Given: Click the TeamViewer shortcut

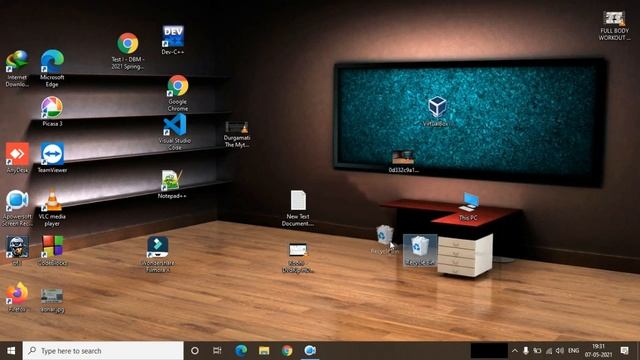Looking at the screenshot, I should tap(52, 158).
